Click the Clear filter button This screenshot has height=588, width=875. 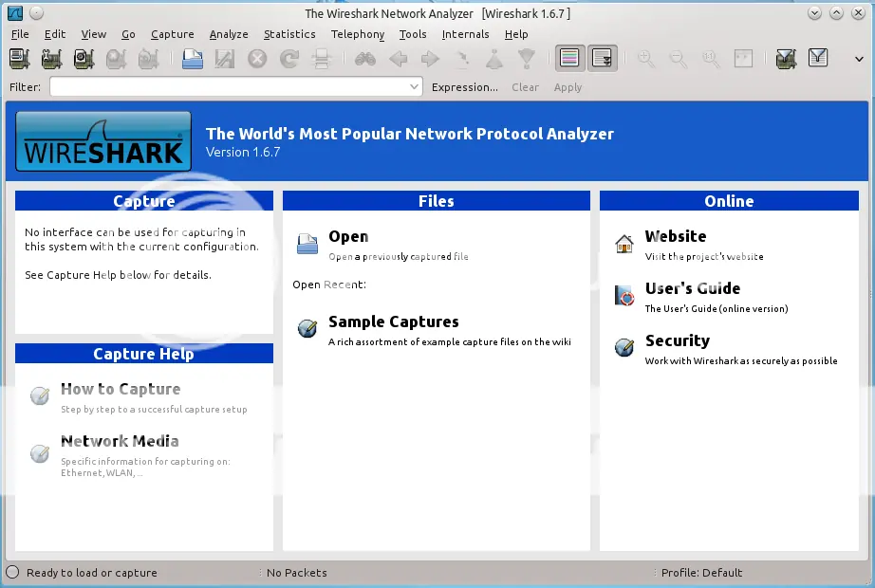525,87
